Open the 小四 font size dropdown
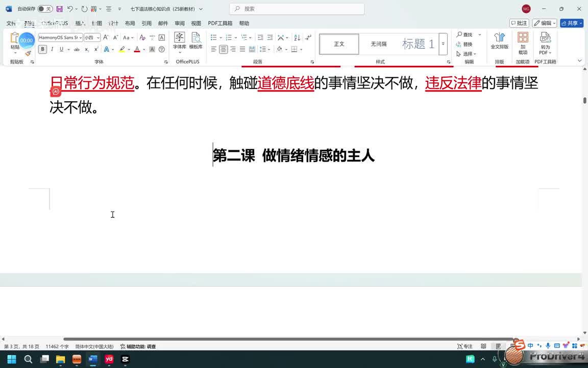This screenshot has width=588, height=368. (98, 37)
